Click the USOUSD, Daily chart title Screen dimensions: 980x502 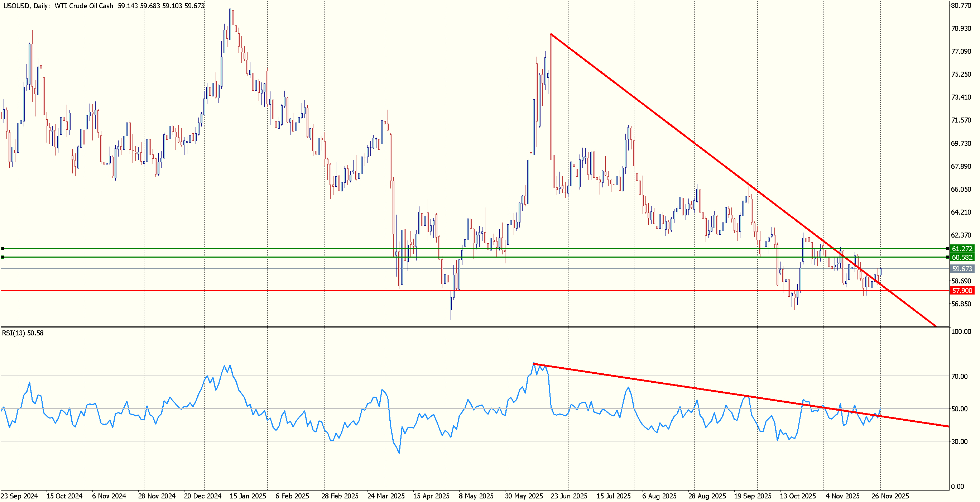coord(27,6)
